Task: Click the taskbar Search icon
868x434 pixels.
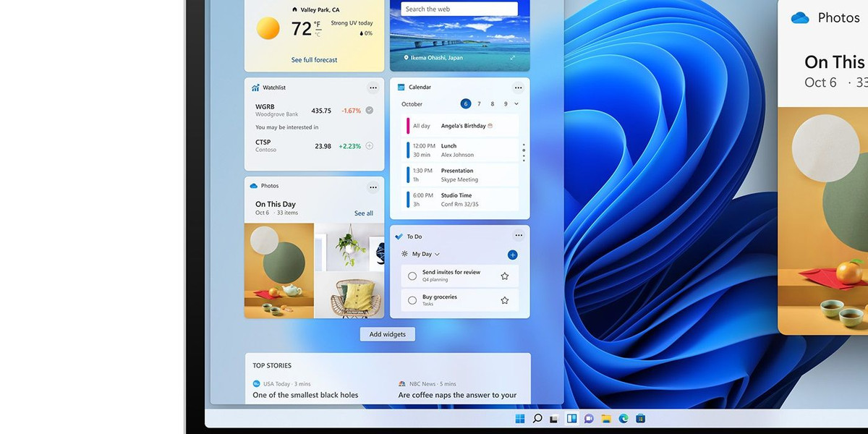Action: (x=537, y=418)
